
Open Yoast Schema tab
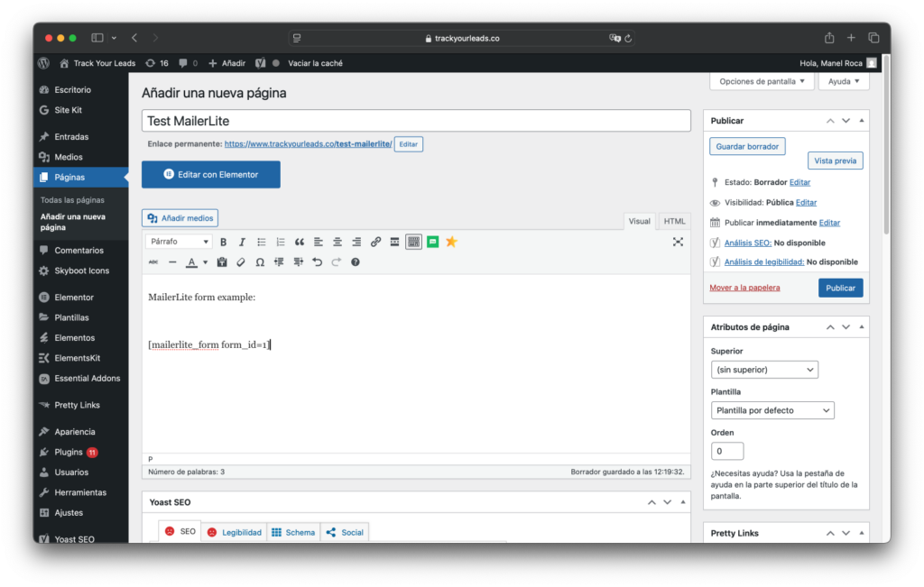pyautogui.click(x=293, y=532)
